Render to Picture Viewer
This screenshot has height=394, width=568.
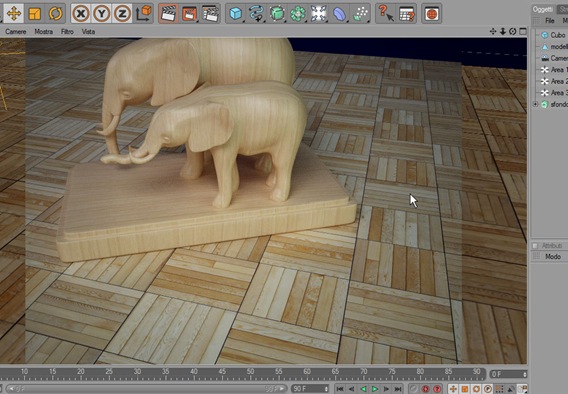coord(189,14)
